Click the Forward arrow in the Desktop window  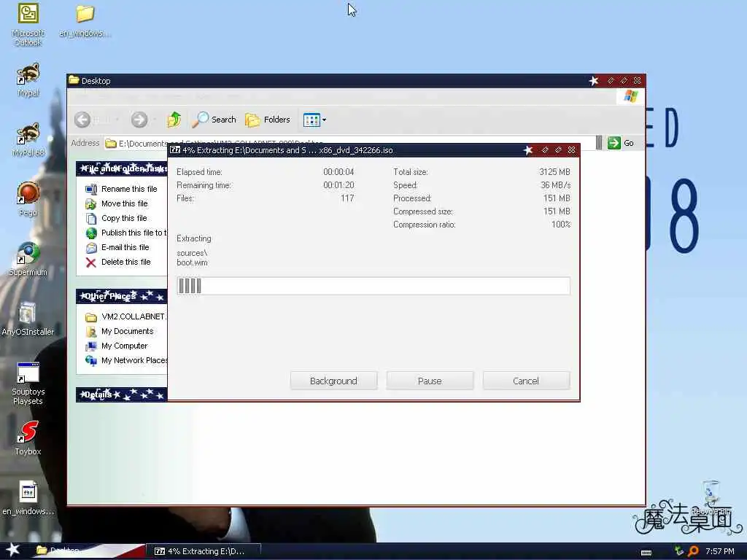139,120
